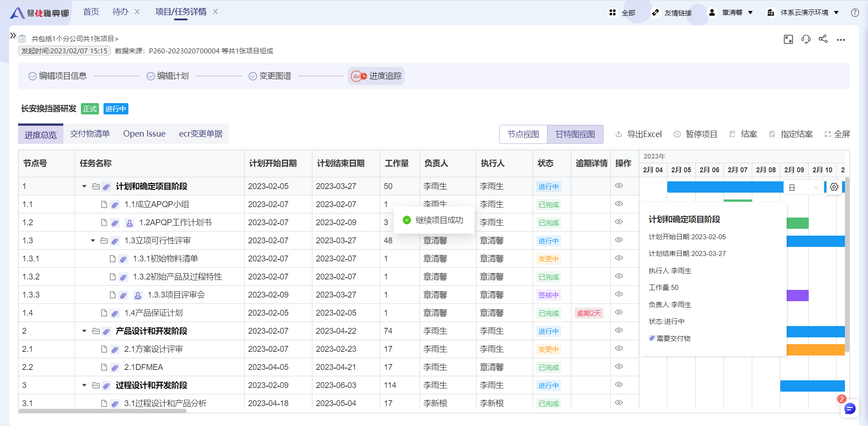Click eye icon for row 1 计划和确定项目阶段
The width and height of the screenshot is (868, 426).
tap(619, 185)
